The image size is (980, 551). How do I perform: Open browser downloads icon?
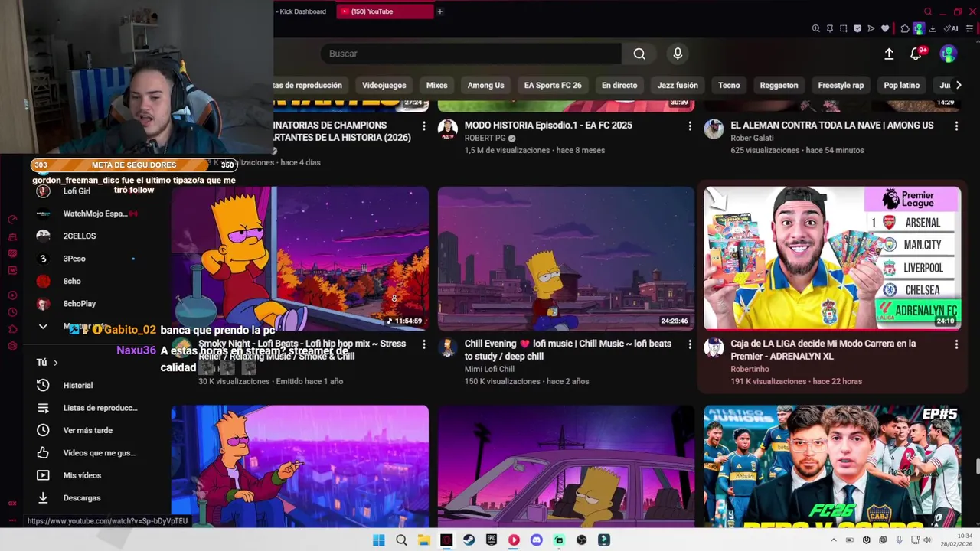tap(933, 28)
